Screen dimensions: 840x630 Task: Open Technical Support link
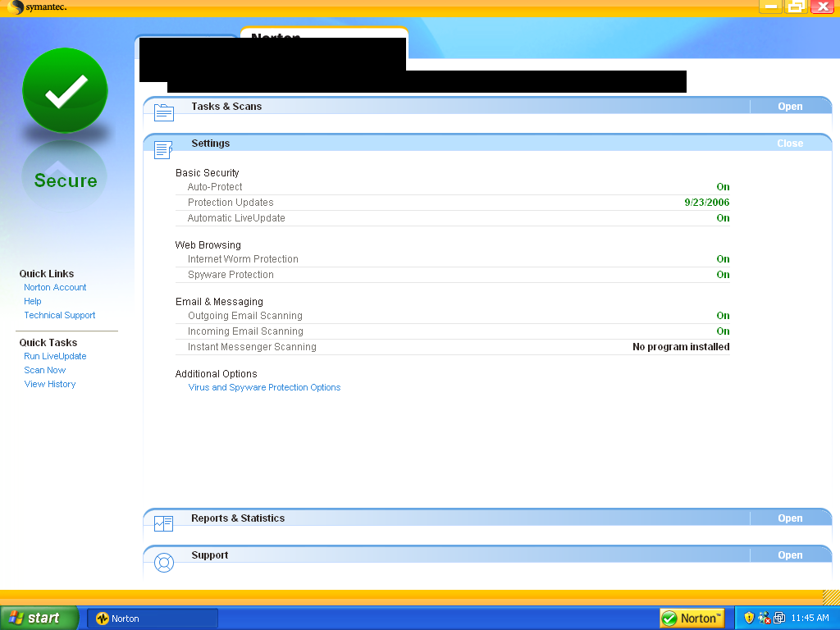point(59,315)
